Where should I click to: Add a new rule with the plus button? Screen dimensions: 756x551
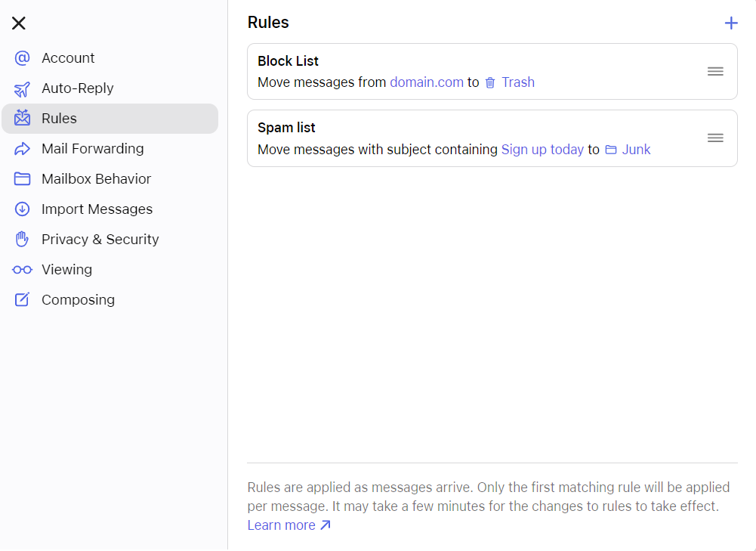click(731, 23)
